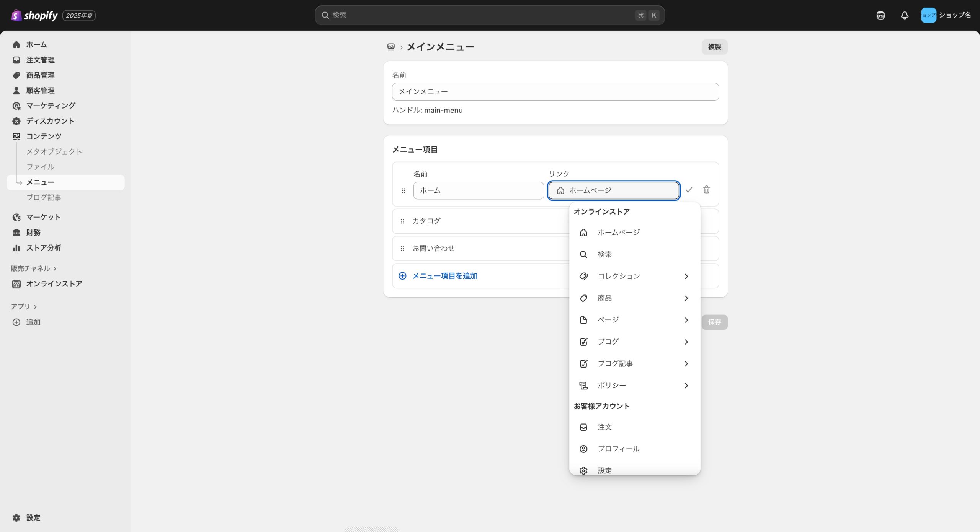Select プロフィール in customer account options
The height and width of the screenshot is (532, 980).
(x=618, y=449)
